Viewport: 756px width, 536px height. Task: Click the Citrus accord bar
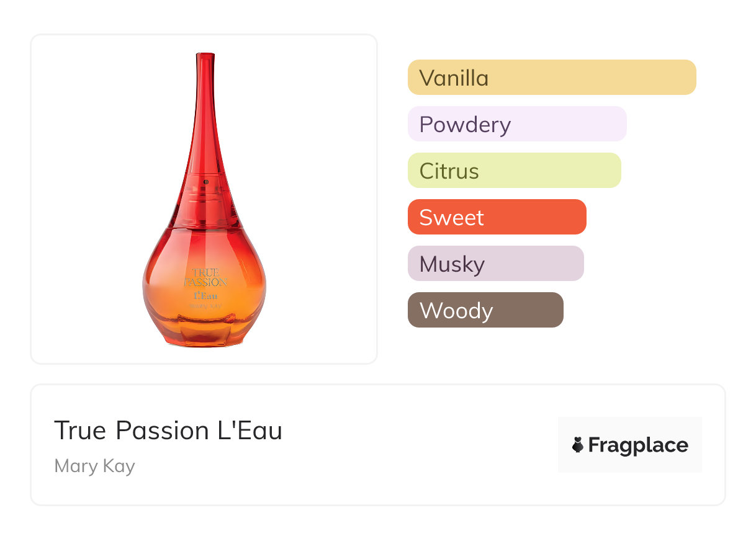514,171
